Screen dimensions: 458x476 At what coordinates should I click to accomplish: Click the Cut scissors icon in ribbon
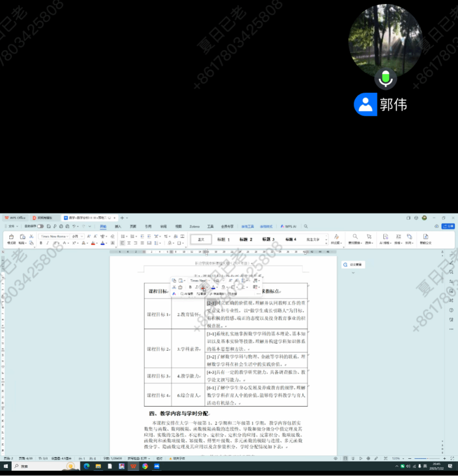[31, 236]
